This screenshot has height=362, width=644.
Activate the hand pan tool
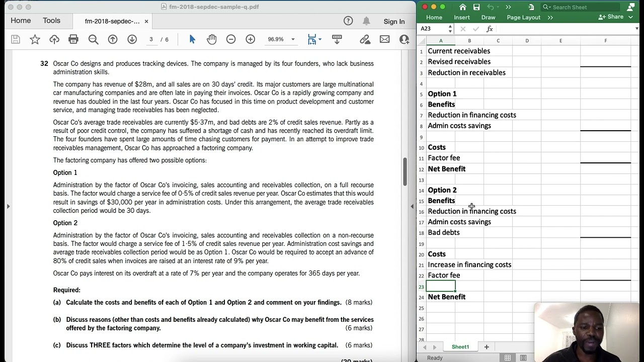(x=211, y=39)
